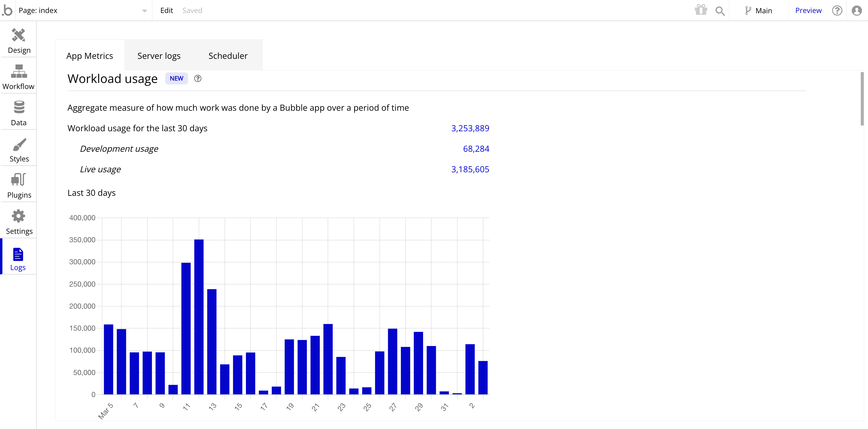Click total workload usage number

tap(470, 128)
